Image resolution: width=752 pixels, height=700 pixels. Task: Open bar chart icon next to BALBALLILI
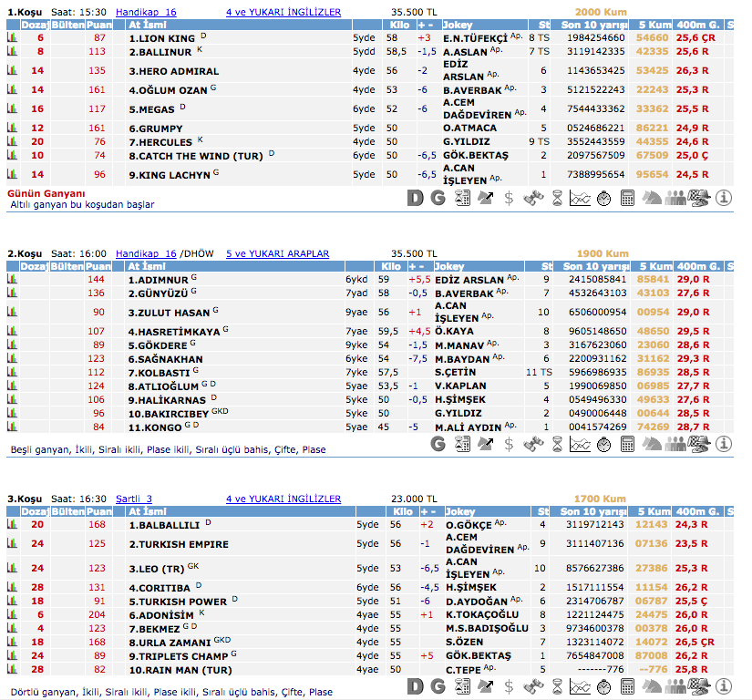(x=12, y=524)
